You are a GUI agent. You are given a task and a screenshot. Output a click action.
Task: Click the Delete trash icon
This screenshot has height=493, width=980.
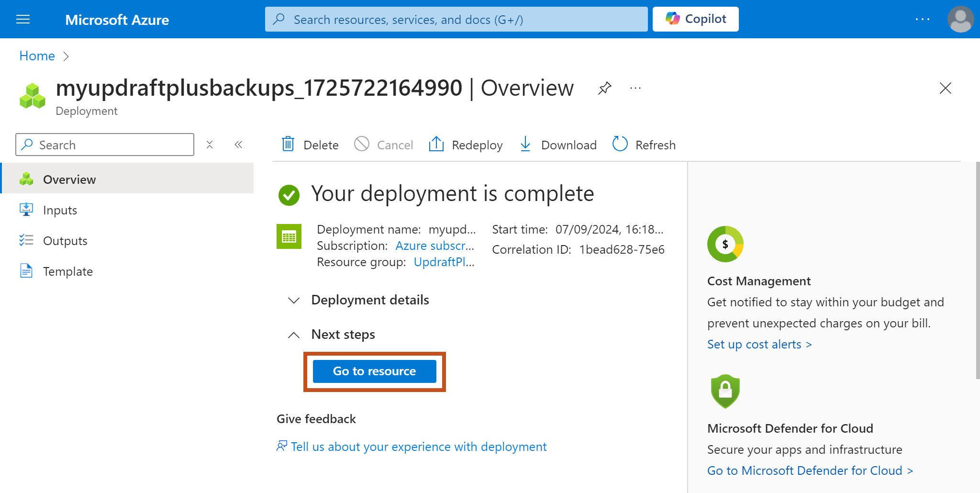click(288, 144)
